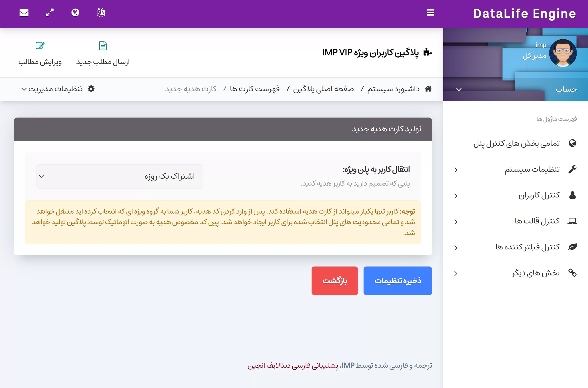Screen dimensions: 588x388
Task: Click the language translate icon
Action: (101, 13)
